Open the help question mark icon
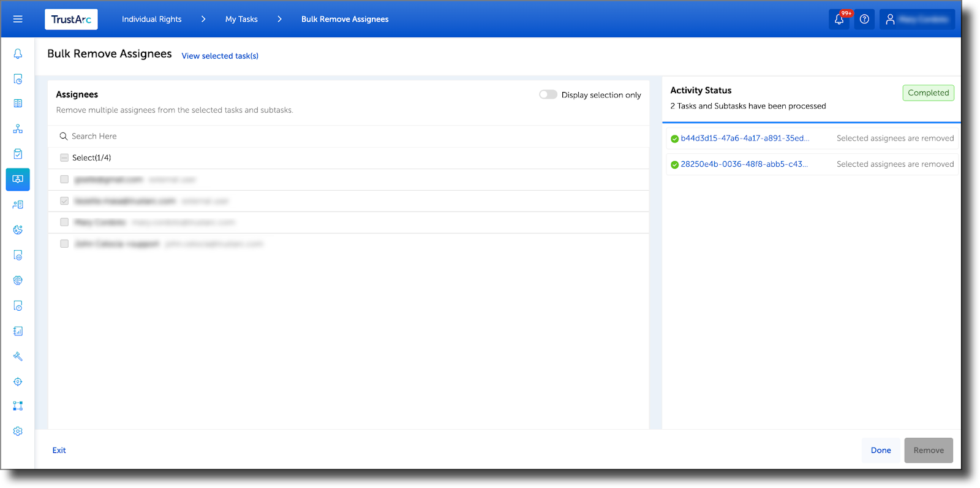The image size is (980, 488). pos(864,19)
